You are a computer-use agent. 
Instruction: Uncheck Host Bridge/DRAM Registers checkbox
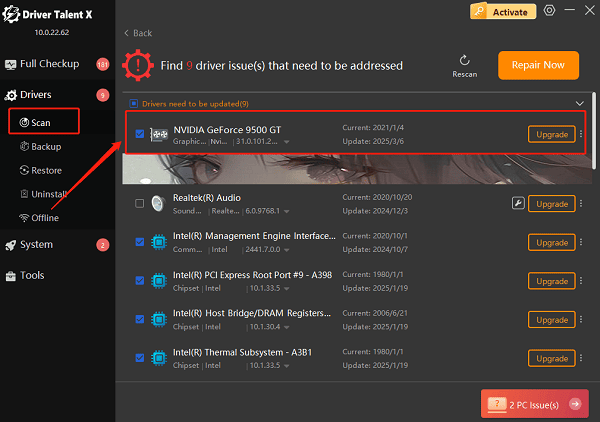(x=140, y=319)
